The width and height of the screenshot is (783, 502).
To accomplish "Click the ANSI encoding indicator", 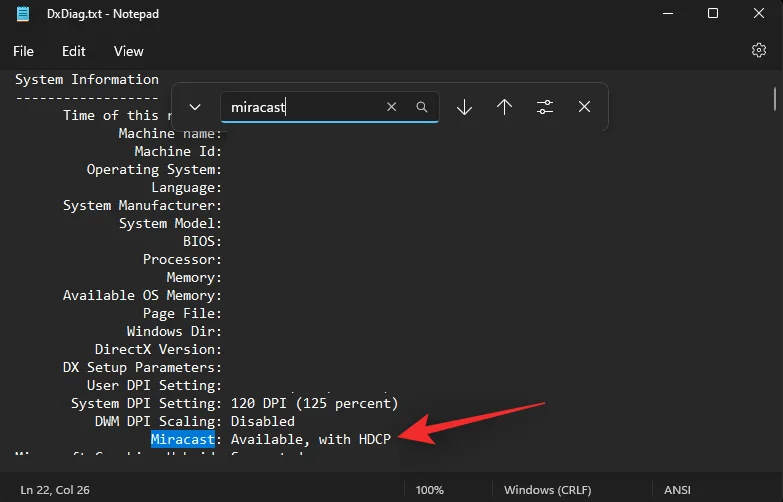I will pos(677,490).
